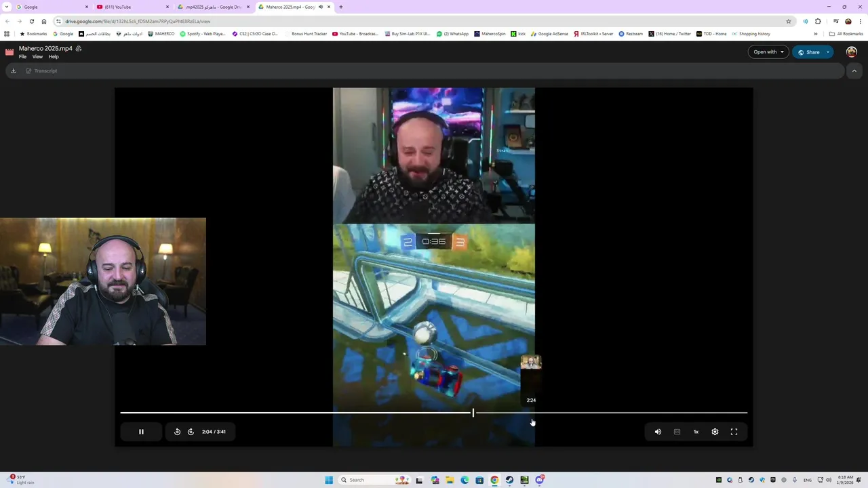Mute the video volume
The image size is (868, 488).
[658, 432]
